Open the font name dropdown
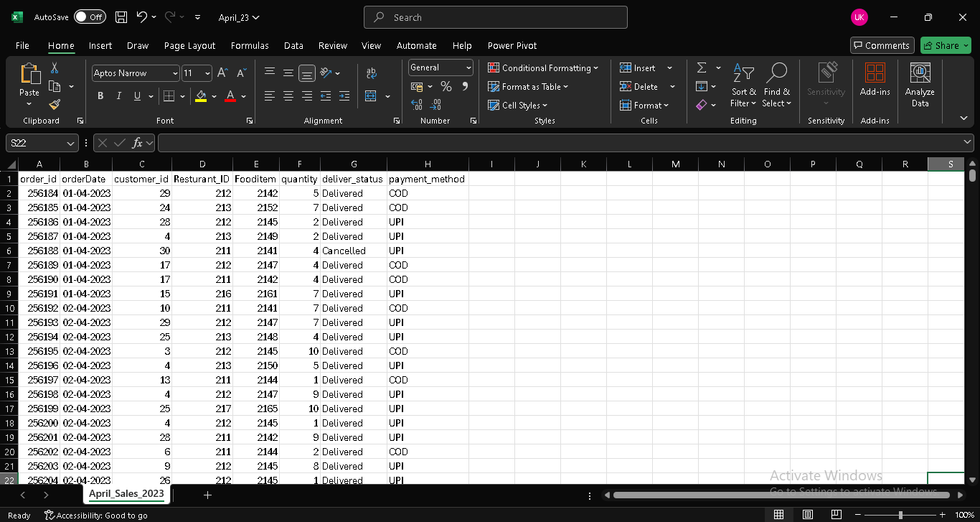Image resolution: width=980 pixels, height=522 pixels. pos(175,73)
